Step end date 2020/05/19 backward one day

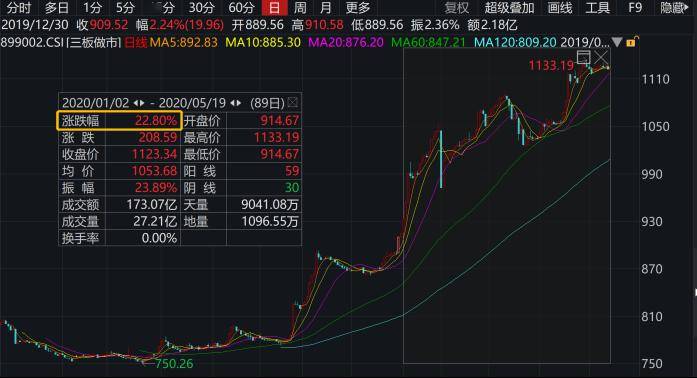pos(232,103)
